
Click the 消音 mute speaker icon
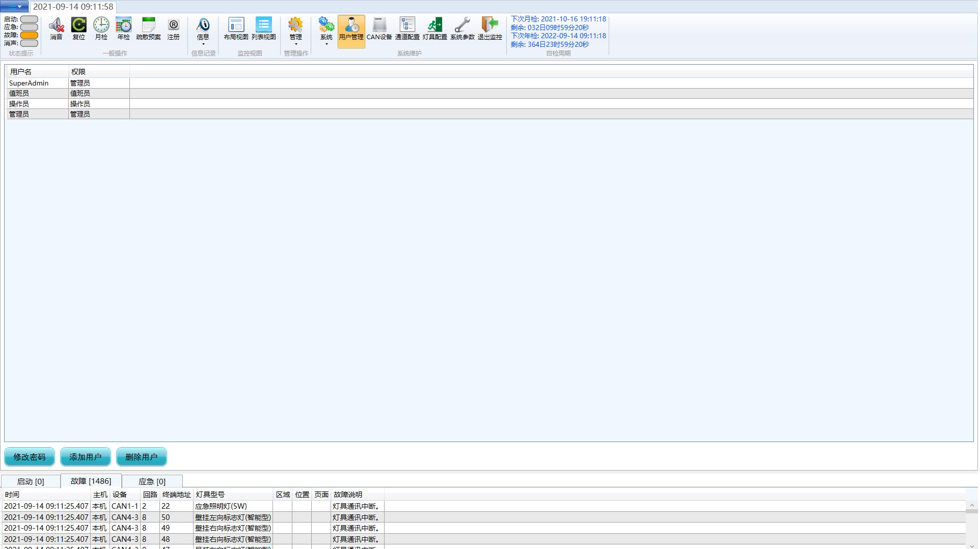(56, 29)
